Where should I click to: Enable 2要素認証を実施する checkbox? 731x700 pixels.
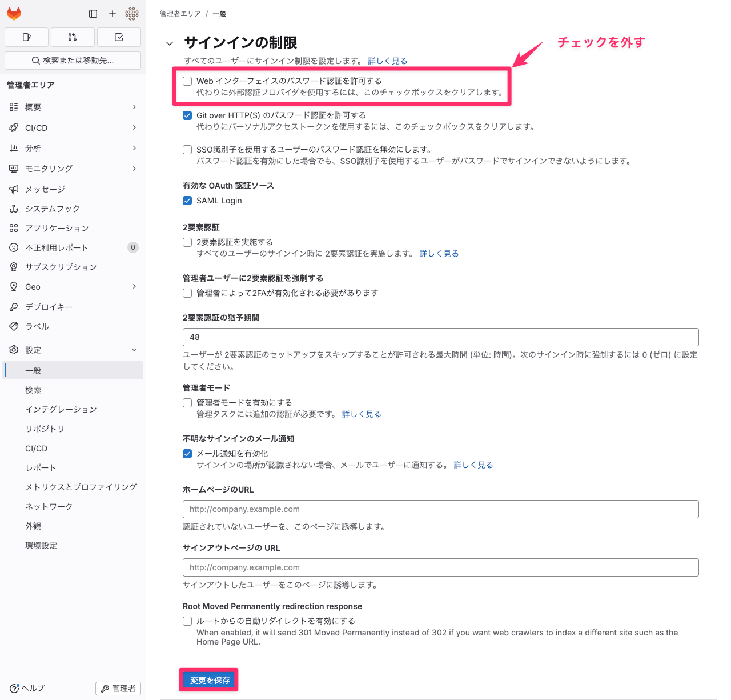coord(187,242)
